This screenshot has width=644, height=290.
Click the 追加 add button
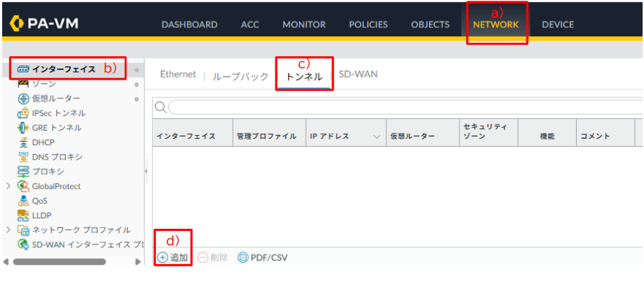(173, 258)
